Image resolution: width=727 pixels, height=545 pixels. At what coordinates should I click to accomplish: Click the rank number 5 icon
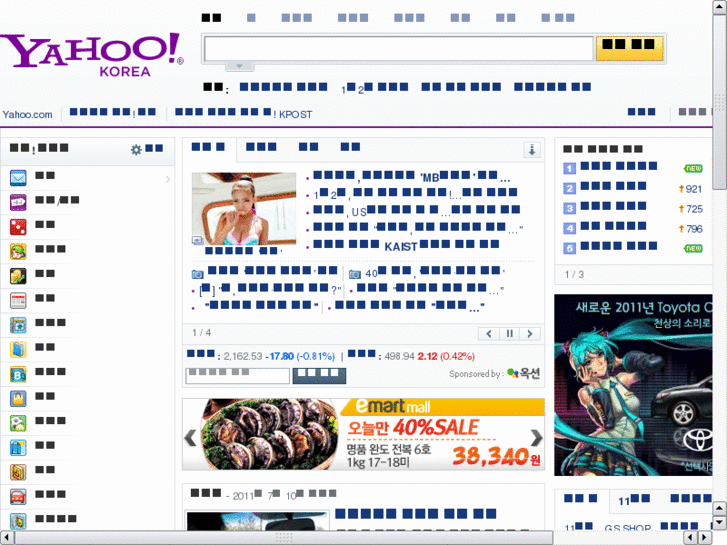pyautogui.click(x=570, y=248)
